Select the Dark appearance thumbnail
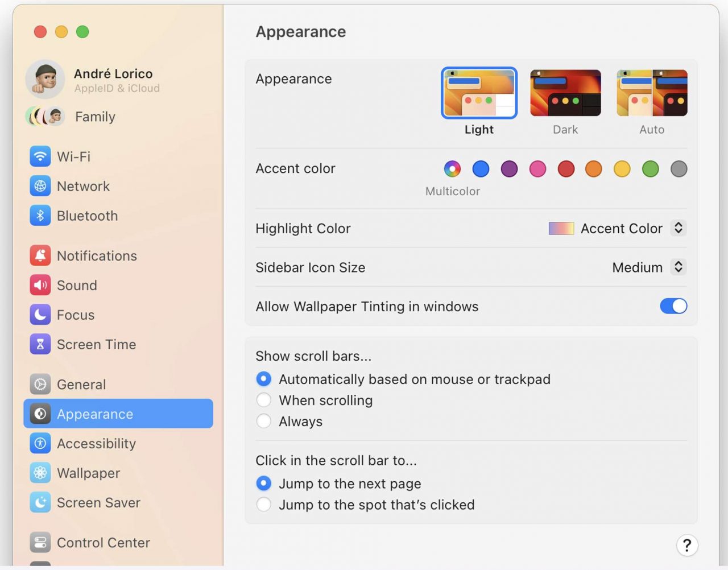Viewport: 728px width, 570px height. tap(565, 93)
